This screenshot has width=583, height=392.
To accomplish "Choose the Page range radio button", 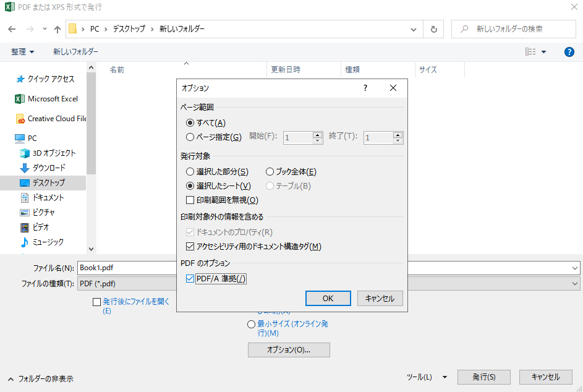I will pyautogui.click(x=190, y=137).
